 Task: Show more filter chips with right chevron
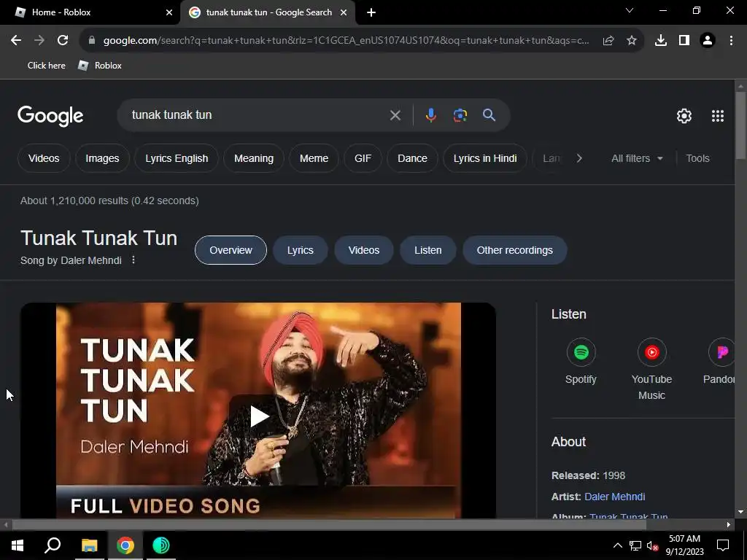click(579, 158)
